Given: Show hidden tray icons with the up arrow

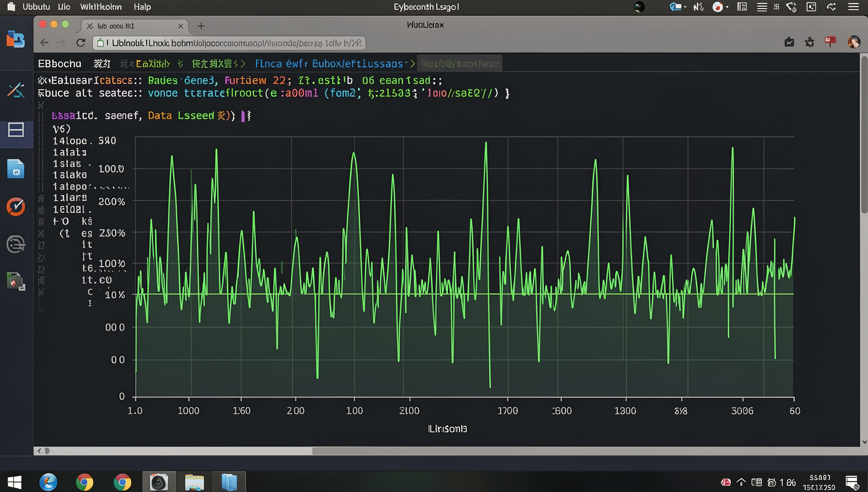Looking at the screenshot, I should pyautogui.click(x=741, y=482).
